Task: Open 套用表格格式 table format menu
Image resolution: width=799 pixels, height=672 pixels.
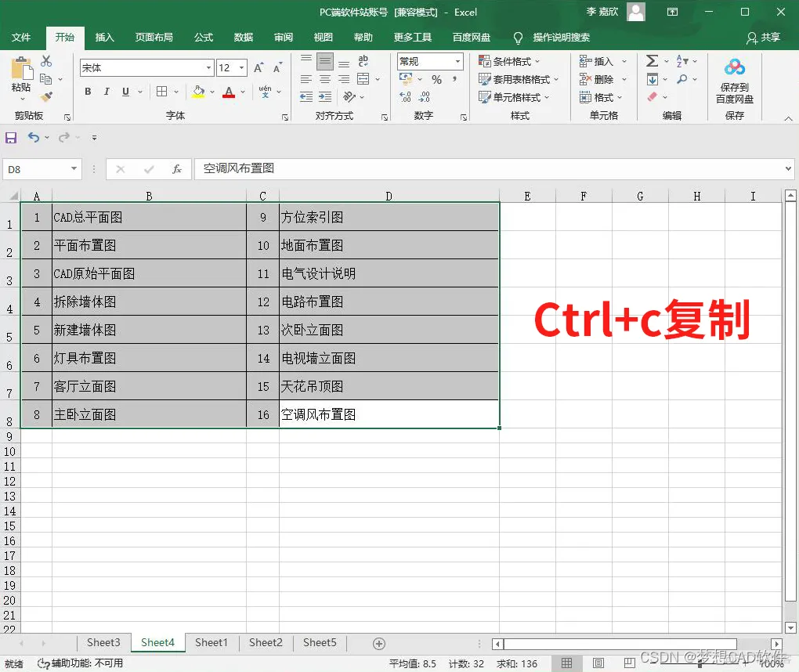Action: (x=519, y=79)
